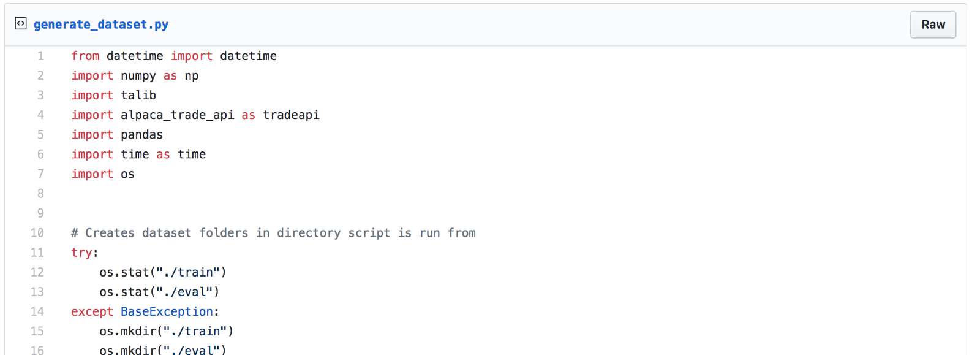This screenshot has height=355, width=980.
Task: Select line number 2
Action: 40,75
